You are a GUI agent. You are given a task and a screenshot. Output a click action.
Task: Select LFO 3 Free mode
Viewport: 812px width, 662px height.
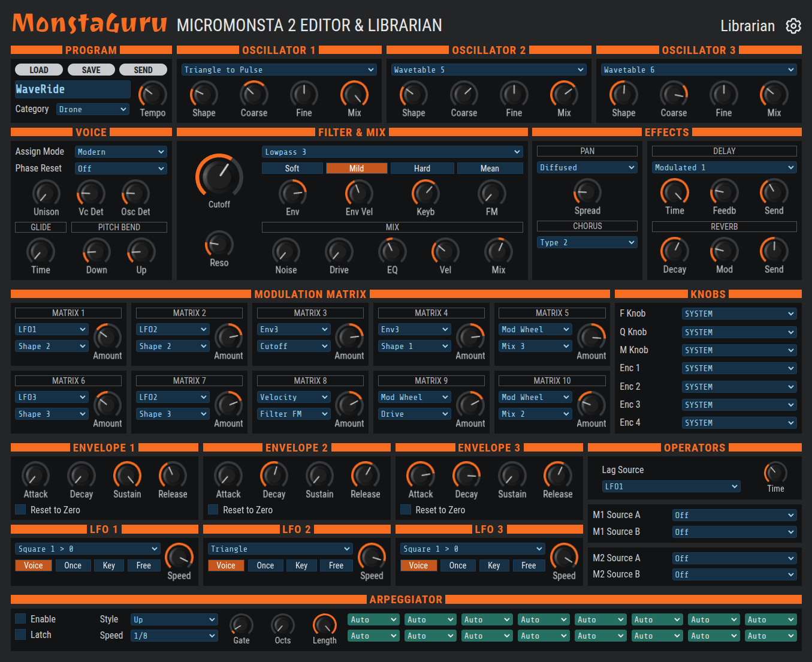tap(529, 565)
